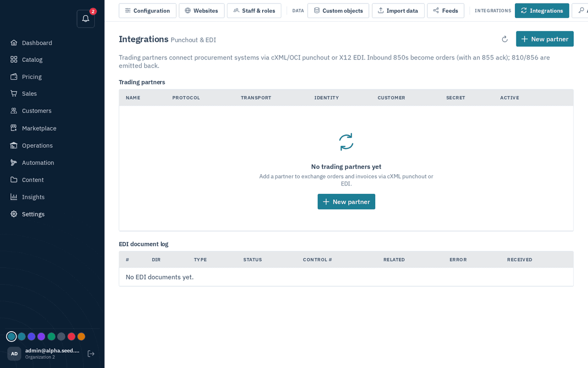This screenshot has width=588, height=368.
Task: Select the orange theme swatch
Action: coord(81,337)
